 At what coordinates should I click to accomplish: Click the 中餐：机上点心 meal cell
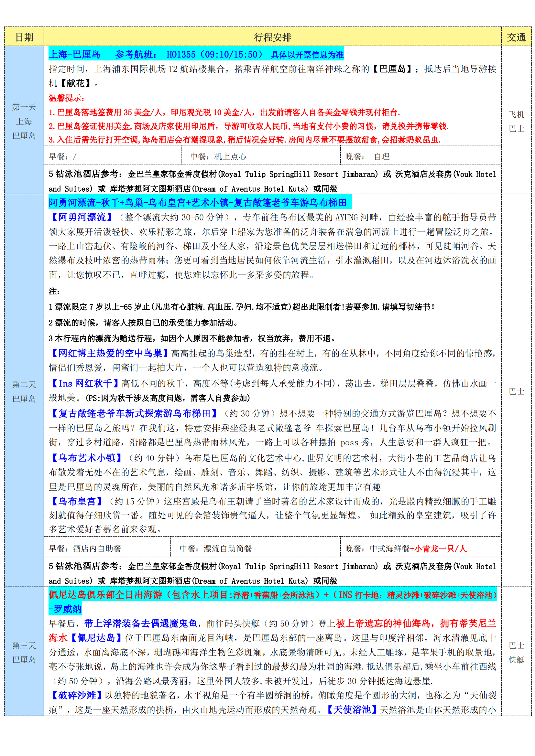pos(218,156)
